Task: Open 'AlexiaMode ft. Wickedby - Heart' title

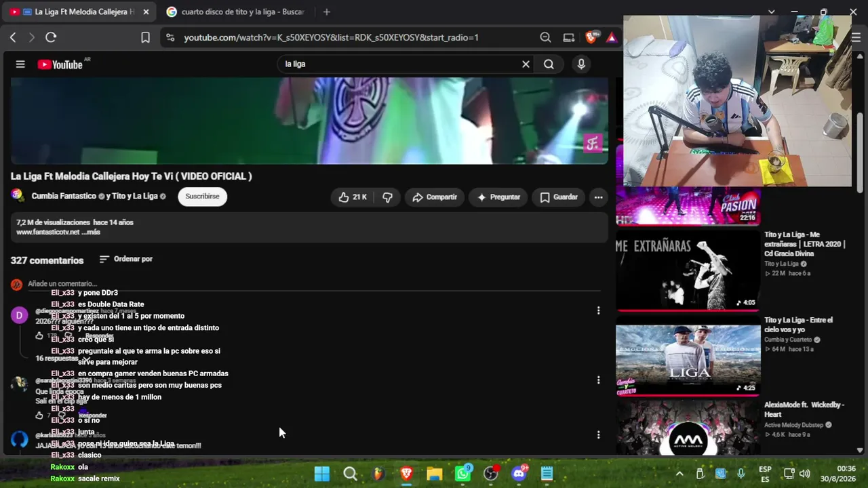Action: [x=804, y=409]
